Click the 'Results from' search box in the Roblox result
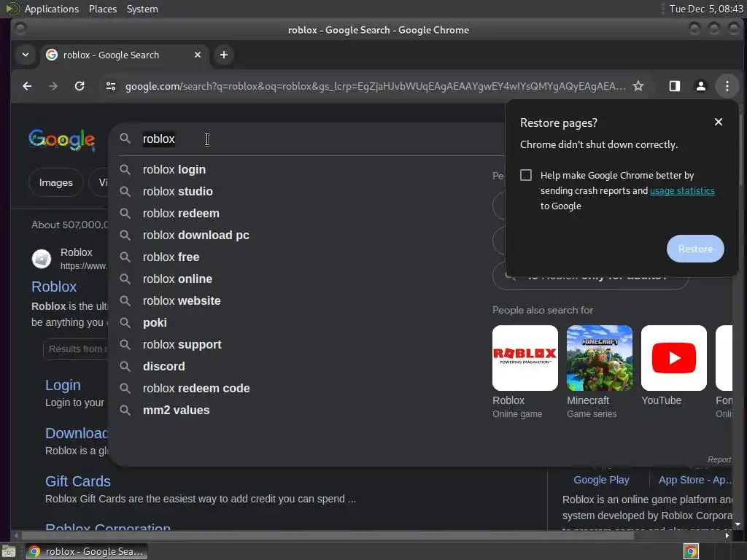This screenshot has height=560, width=747. (76, 349)
